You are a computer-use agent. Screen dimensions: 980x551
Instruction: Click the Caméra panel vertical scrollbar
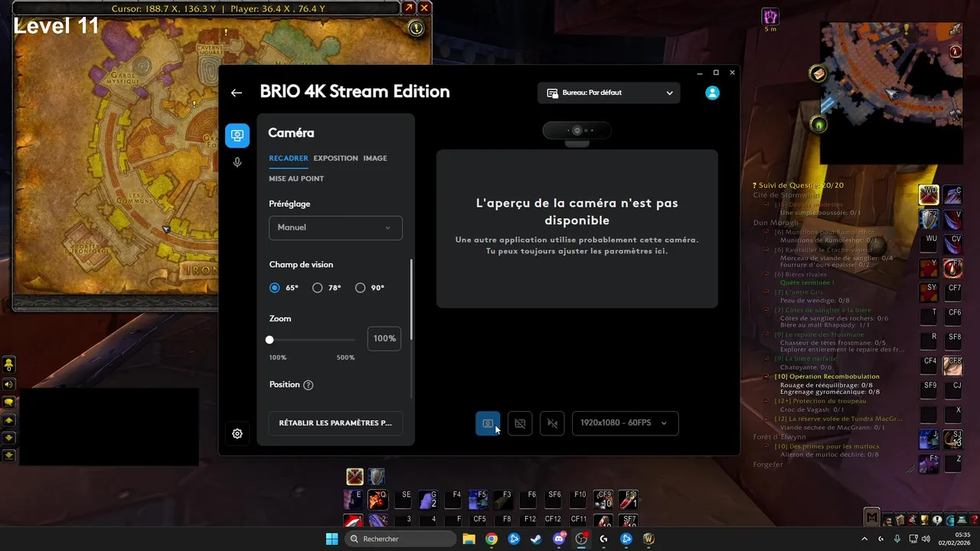coord(412,300)
